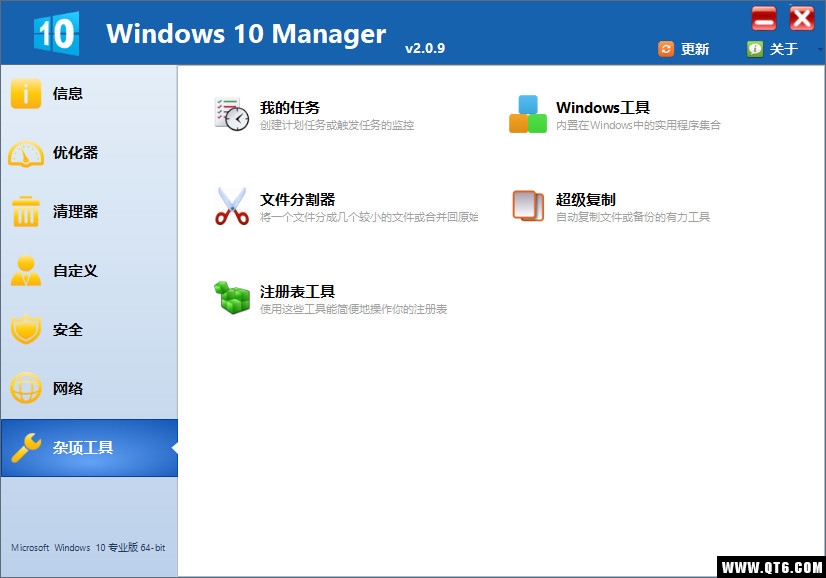The image size is (826, 578).
Task: Select the 清理器 trash can icon
Action: click(x=25, y=212)
